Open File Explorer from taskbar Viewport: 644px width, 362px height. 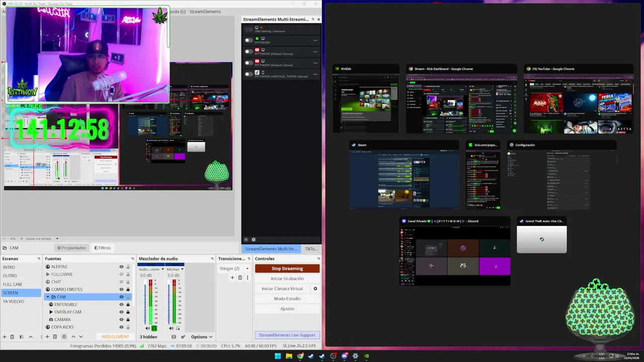pos(289,356)
